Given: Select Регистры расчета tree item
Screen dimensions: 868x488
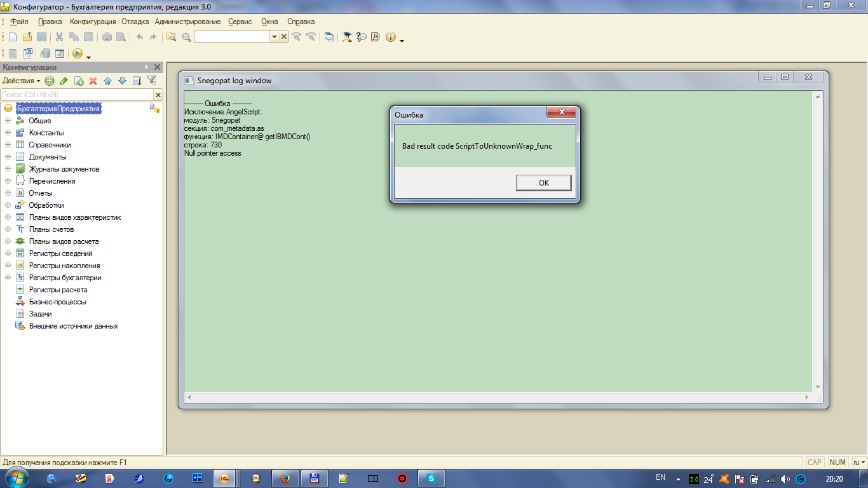Looking at the screenshot, I should (58, 290).
